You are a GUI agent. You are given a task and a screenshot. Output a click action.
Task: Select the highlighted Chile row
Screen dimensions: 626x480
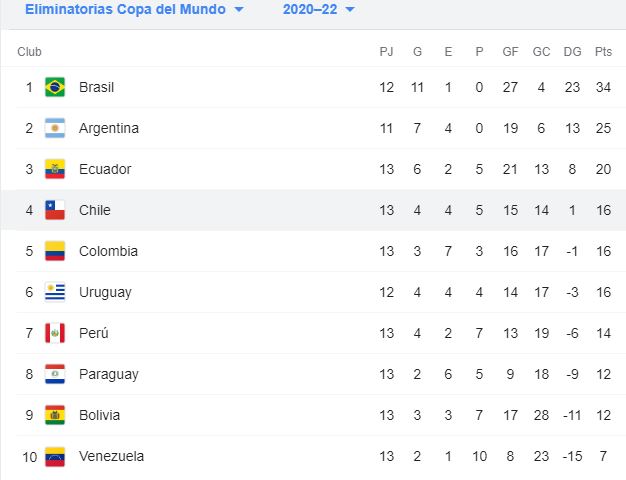coord(313,210)
